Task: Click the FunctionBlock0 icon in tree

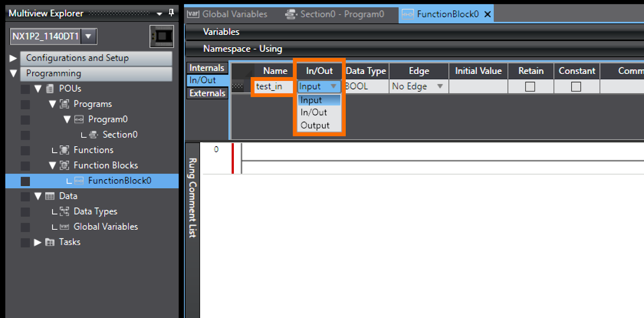Action: pyautogui.click(x=79, y=181)
